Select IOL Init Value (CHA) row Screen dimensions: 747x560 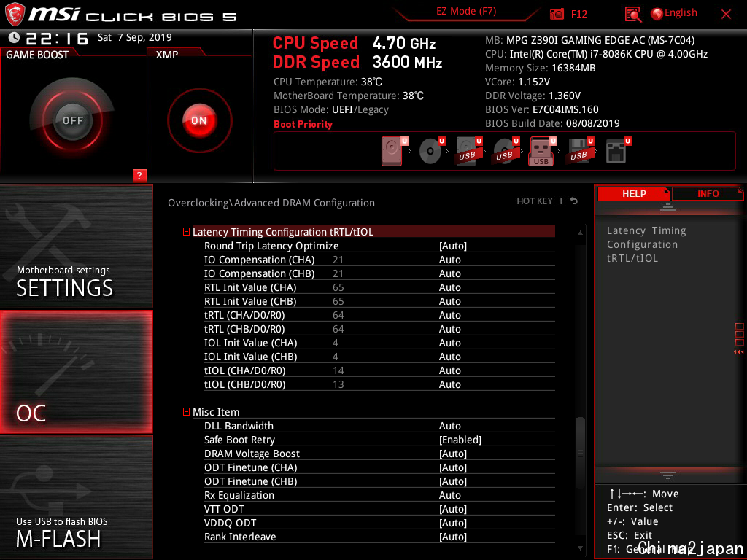[379, 343]
